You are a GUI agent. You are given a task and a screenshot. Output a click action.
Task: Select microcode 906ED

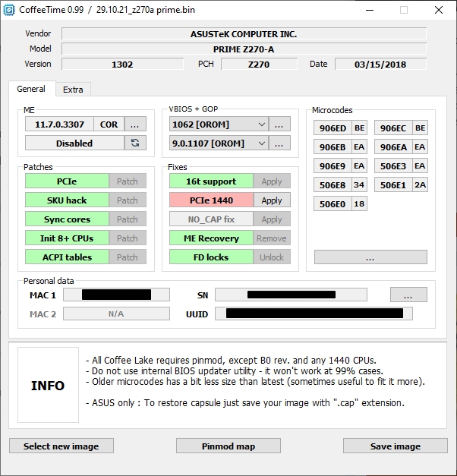point(333,128)
